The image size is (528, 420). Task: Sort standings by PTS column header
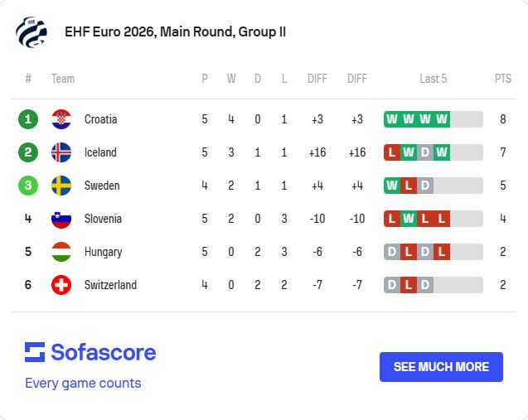pos(502,79)
